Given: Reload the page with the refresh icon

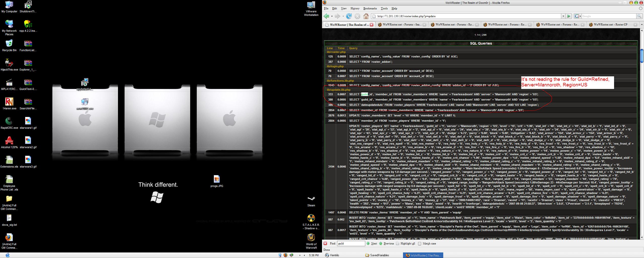Looking at the screenshot, I should point(349,16).
